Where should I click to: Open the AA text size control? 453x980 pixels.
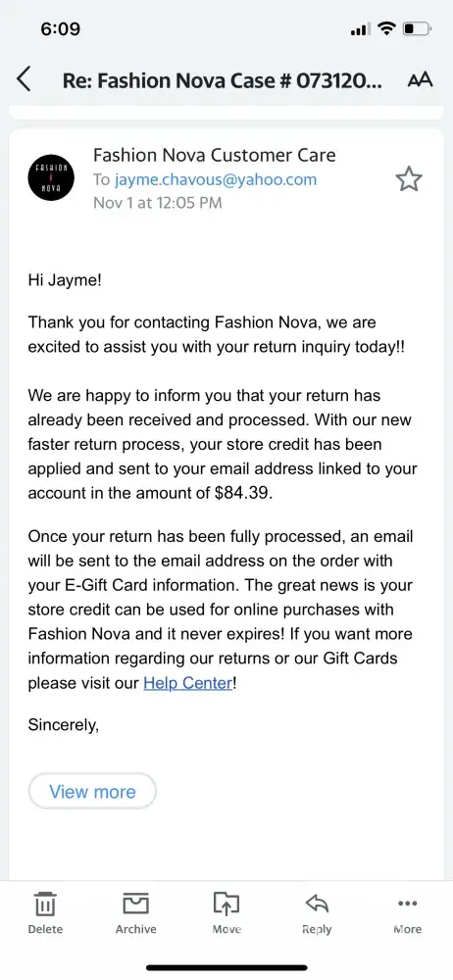pos(420,80)
